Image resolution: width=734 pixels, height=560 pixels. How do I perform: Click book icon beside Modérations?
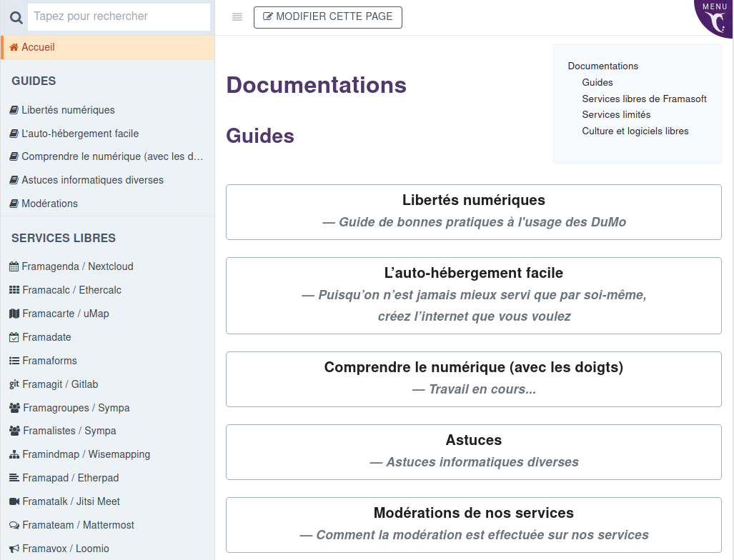pos(14,204)
